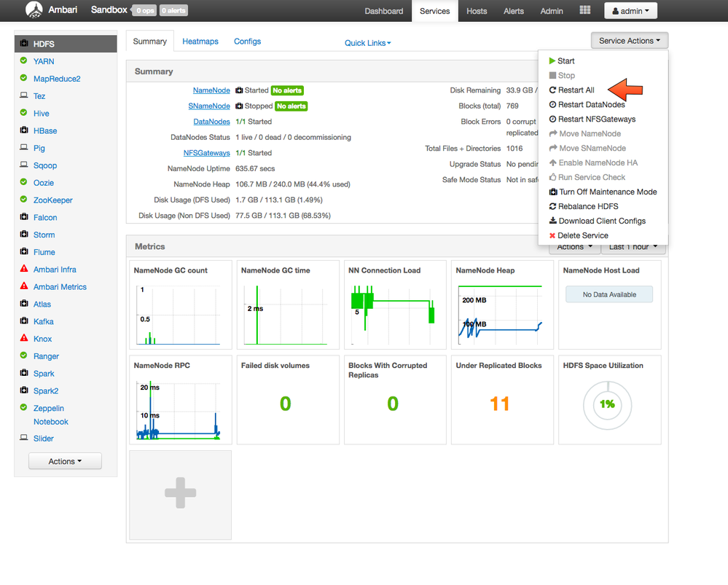Click the laptop client icon beside Tez

pyautogui.click(x=23, y=95)
